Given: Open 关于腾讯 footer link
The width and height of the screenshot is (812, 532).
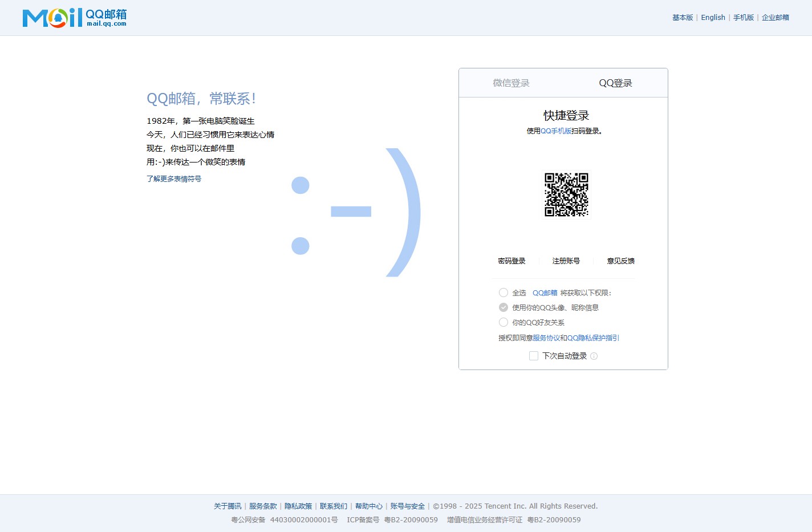Looking at the screenshot, I should pos(228,506).
